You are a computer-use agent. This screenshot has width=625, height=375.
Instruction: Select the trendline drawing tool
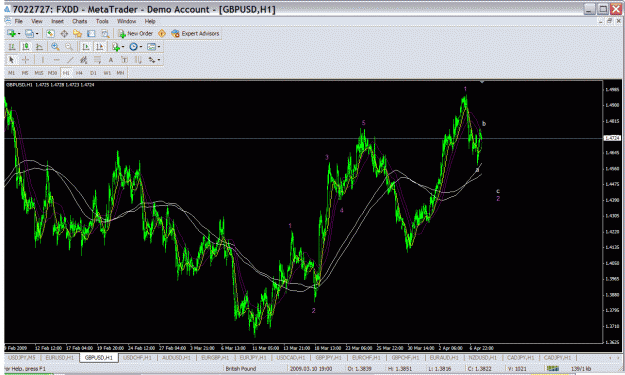point(70,60)
